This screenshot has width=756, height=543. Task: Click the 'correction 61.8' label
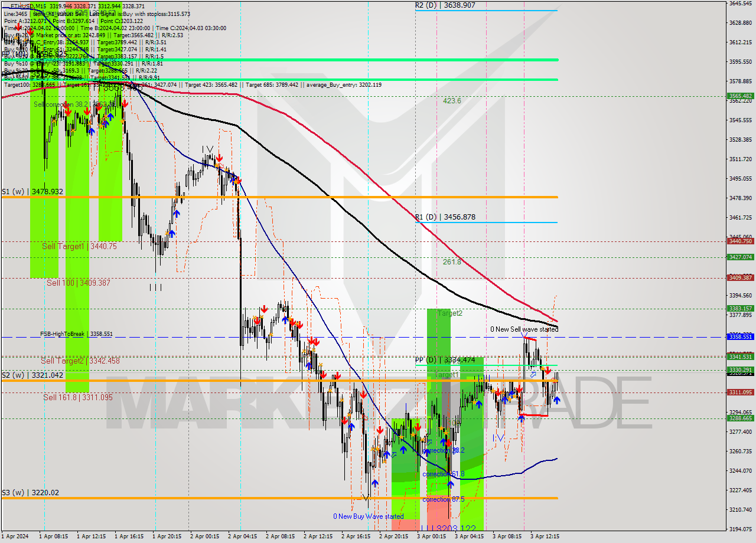(x=444, y=474)
